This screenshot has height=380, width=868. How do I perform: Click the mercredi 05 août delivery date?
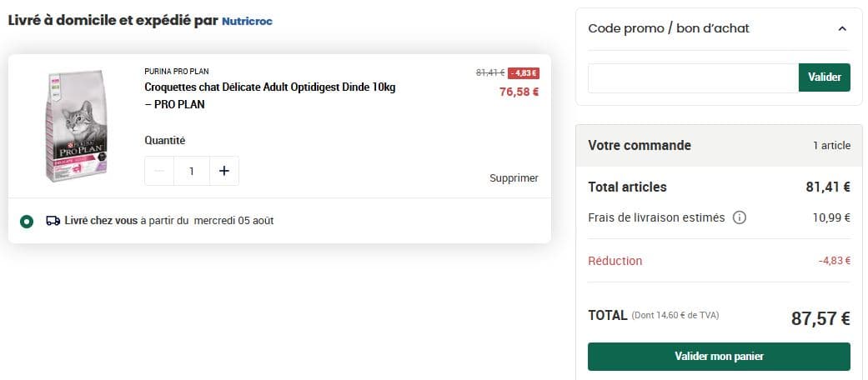click(233, 221)
